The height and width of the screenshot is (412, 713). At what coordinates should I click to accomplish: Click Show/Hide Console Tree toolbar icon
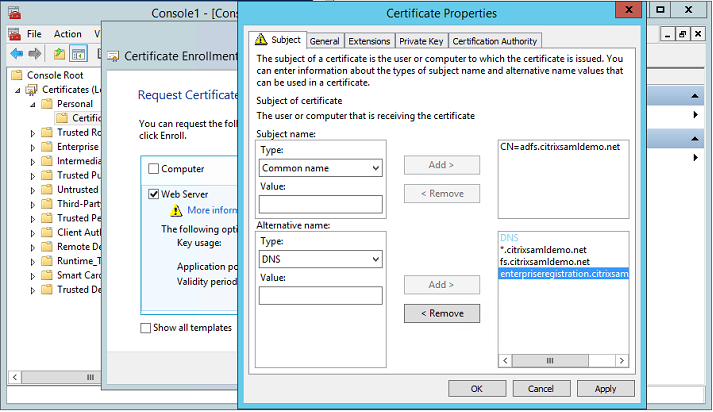click(80, 53)
